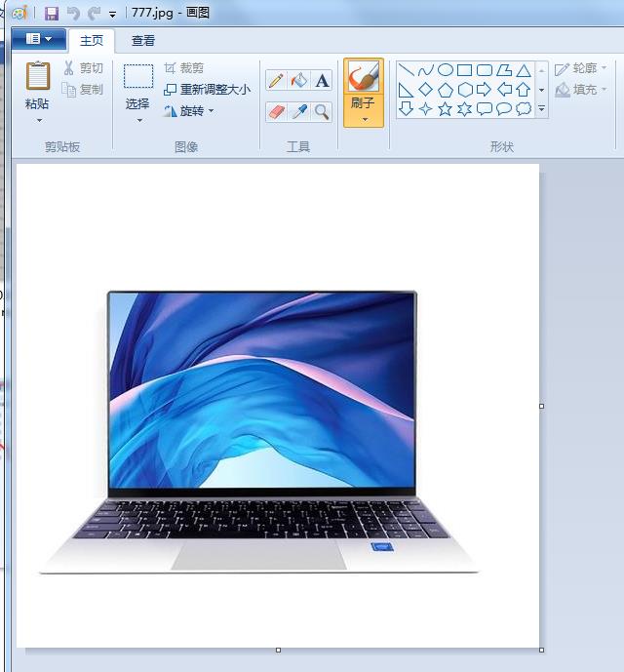Select the Fill with color bucket tool
The width and height of the screenshot is (624, 672).
point(299,81)
